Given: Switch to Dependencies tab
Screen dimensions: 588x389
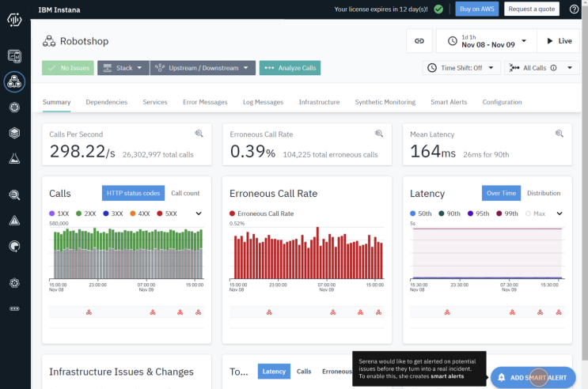Looking at the screenshot, I should (107, 102).
